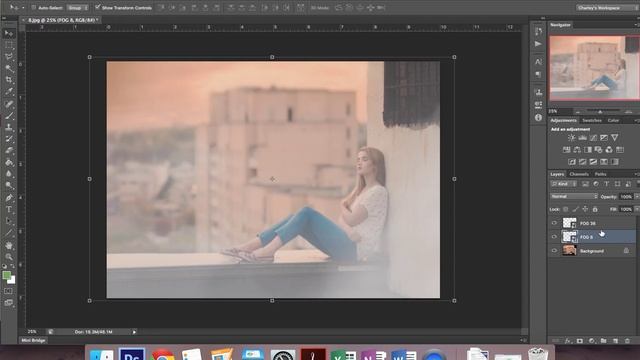Switch to the Color tab
The image size is (640, 360).
(613, 120)
